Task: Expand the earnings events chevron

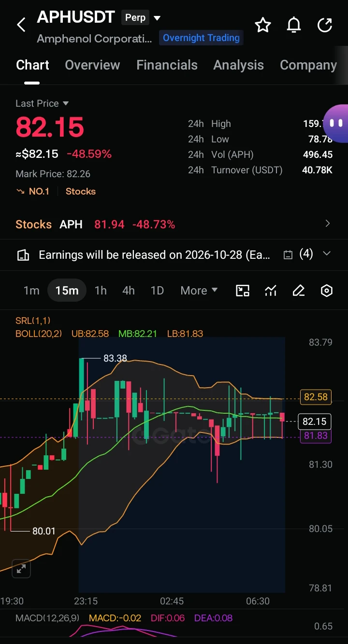Action: coord(327,253)
